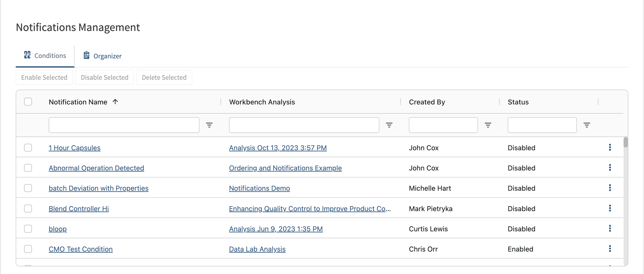Open kebab menu for CMO Test Condition
The width and height of the screenshot is (644, 274).
click(x=610, y=248)
